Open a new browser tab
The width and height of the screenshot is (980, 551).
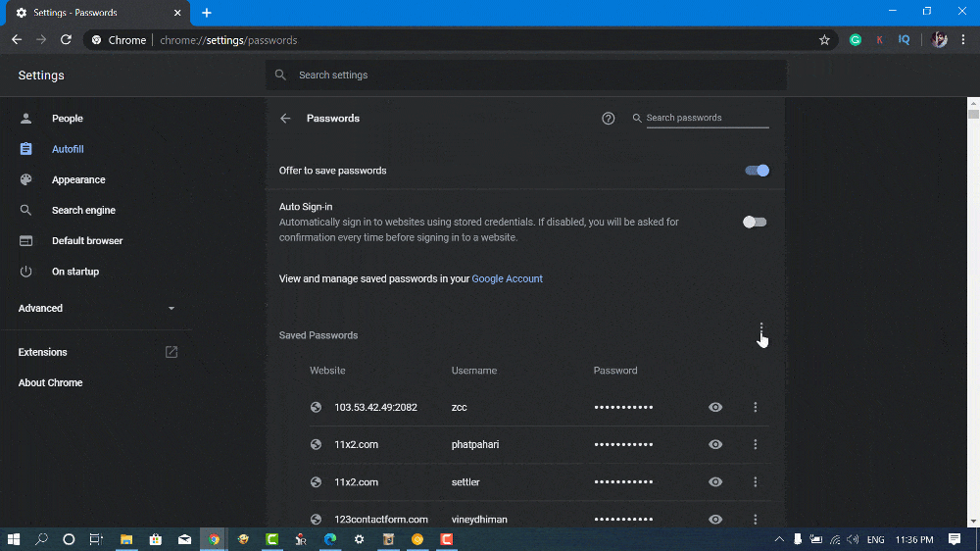coord(206,13)
